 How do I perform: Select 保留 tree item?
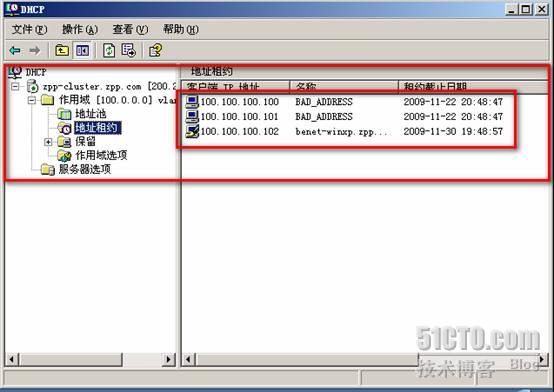pos(85,142)
